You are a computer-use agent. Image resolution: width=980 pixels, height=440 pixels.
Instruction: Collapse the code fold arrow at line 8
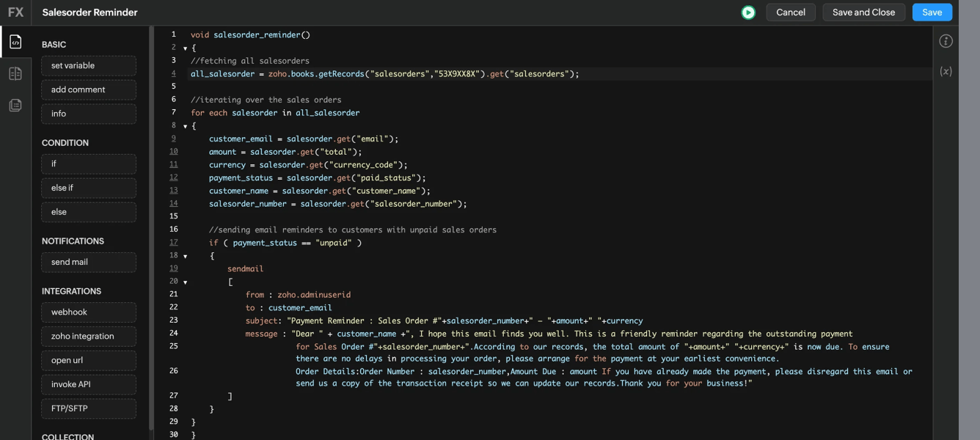point(185,126)
